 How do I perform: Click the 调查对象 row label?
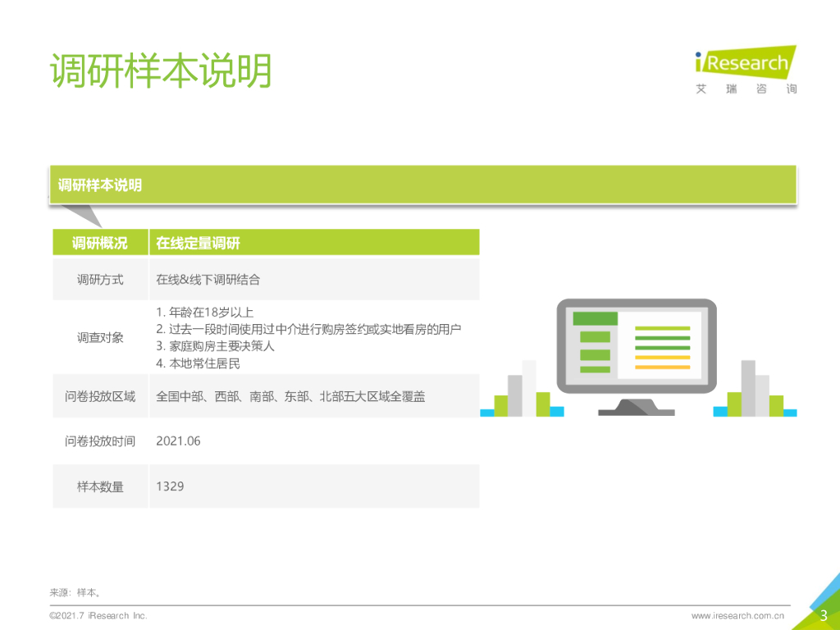[x=100, y=337]
